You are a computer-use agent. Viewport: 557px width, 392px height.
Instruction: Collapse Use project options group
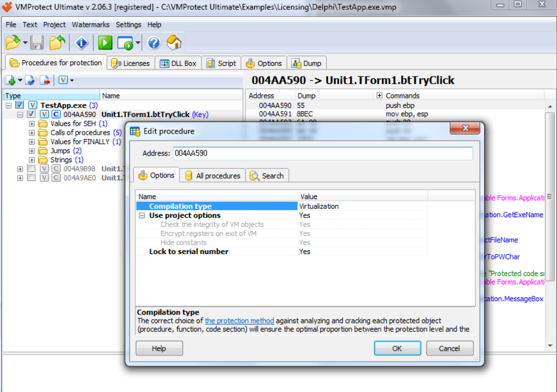coord(142,216)
